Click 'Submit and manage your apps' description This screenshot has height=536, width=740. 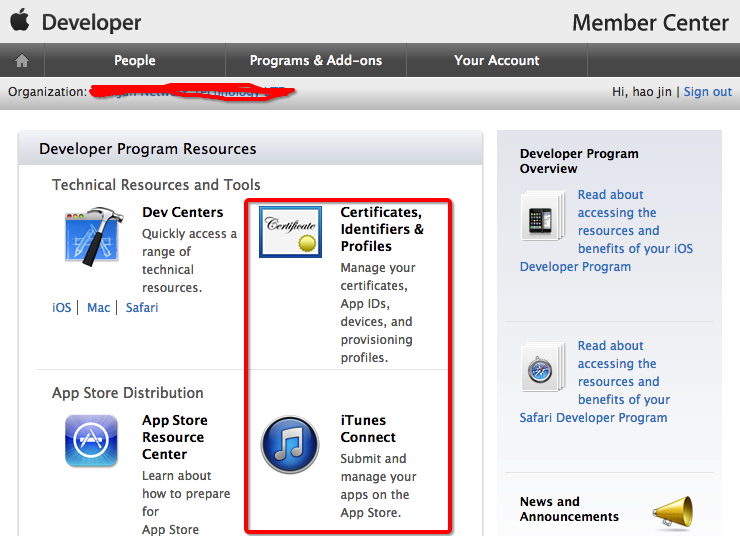tap(378, 486)
